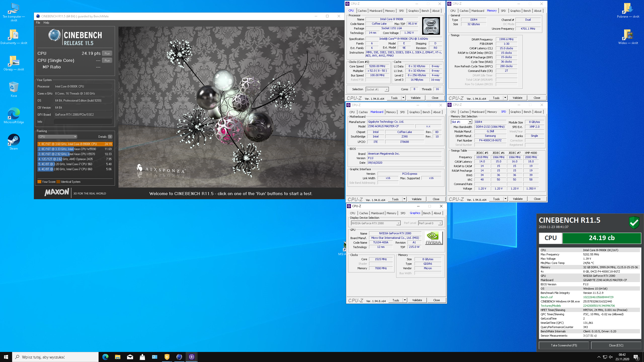Image resolution: width=644 pixels, height=362 pixels.
Task: Click the CPU-Z chip icon on taskbar
Action: click(192, 357)
